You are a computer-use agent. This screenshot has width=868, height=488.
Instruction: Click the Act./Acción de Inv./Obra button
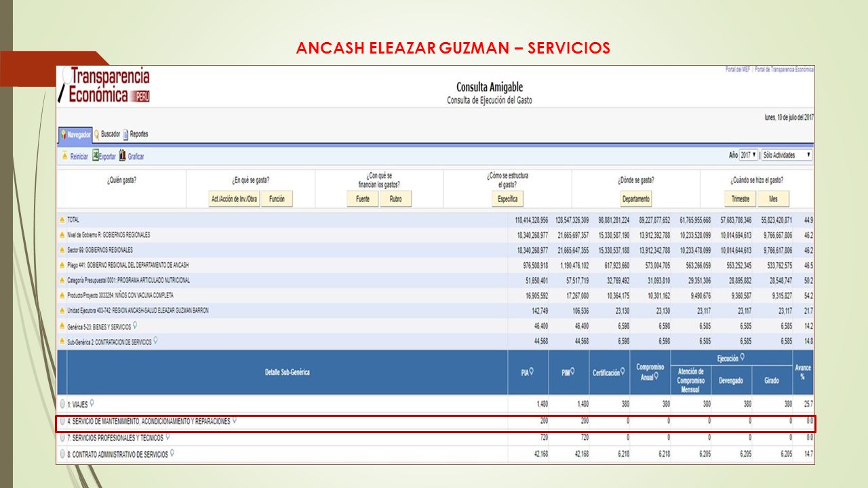click(x=233, y=199)
